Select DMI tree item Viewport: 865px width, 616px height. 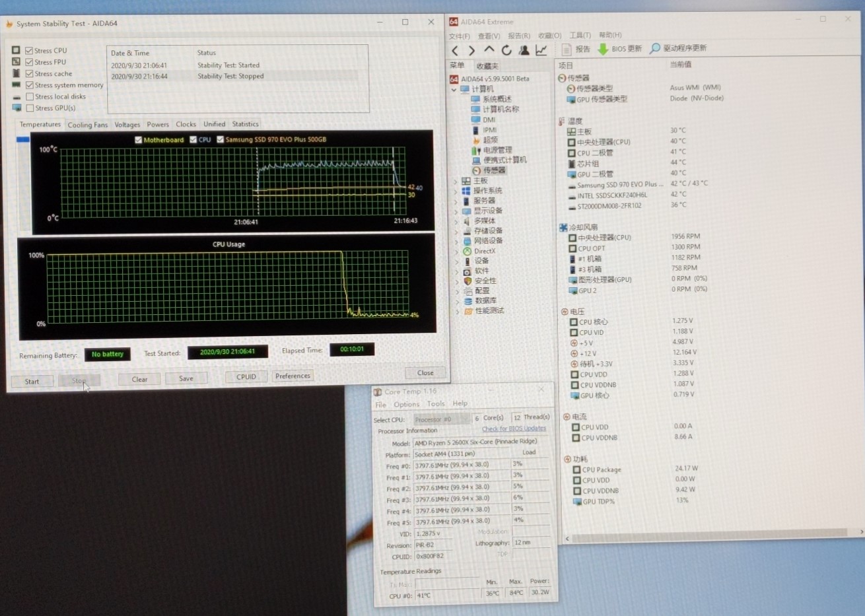point(489,120)
